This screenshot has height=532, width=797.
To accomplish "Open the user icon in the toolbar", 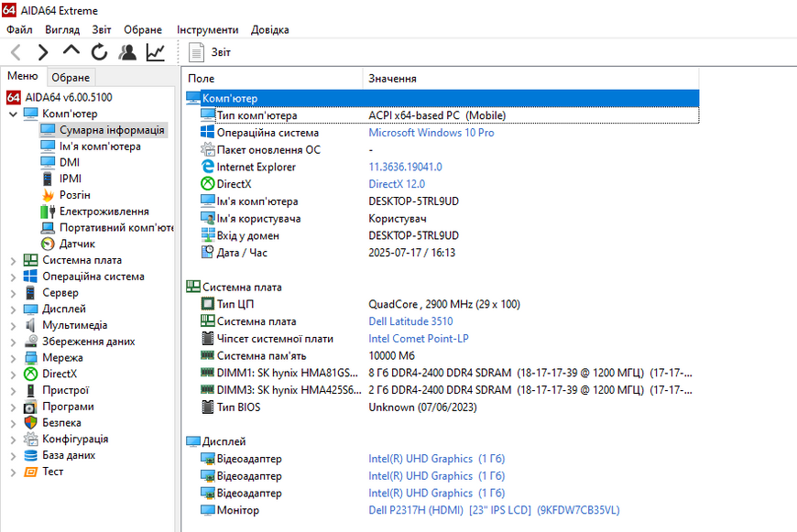I will click(127, 52).
